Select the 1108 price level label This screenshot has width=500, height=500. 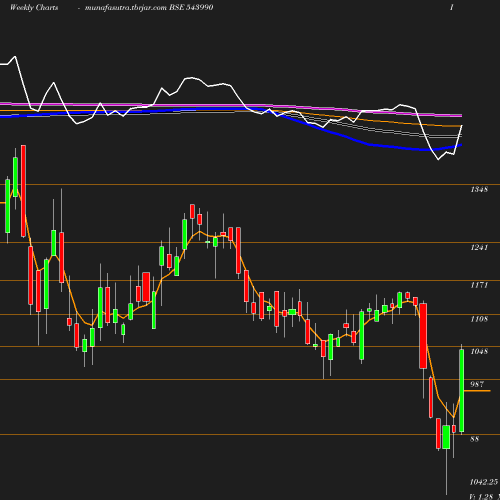(x=479, y=319)
